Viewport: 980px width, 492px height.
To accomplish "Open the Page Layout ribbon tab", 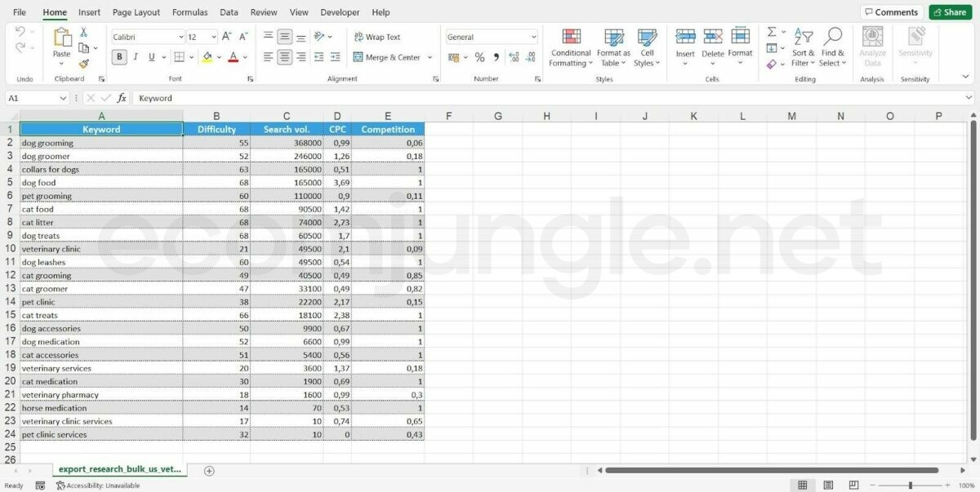I will point(136,12).
